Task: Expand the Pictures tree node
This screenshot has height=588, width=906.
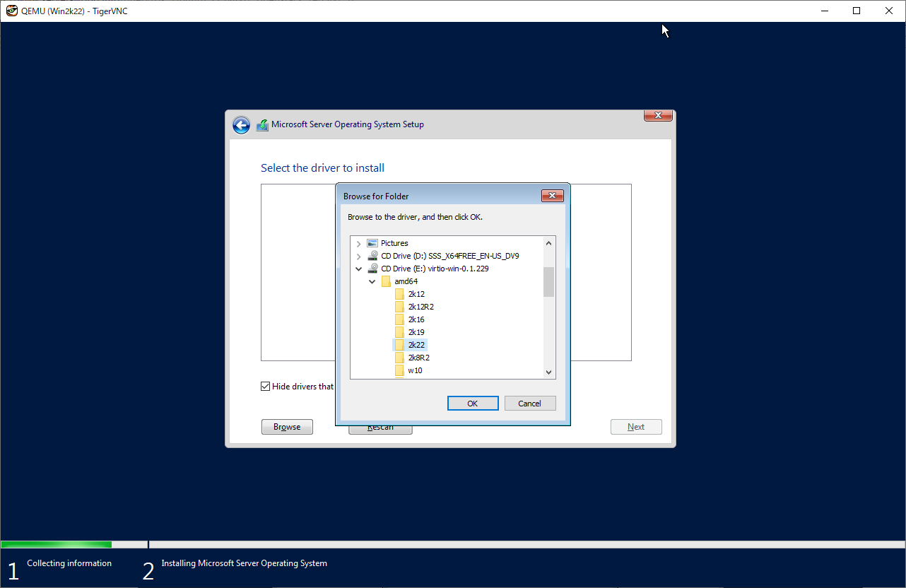Action: pyautogui.click(x=359, y=243)
